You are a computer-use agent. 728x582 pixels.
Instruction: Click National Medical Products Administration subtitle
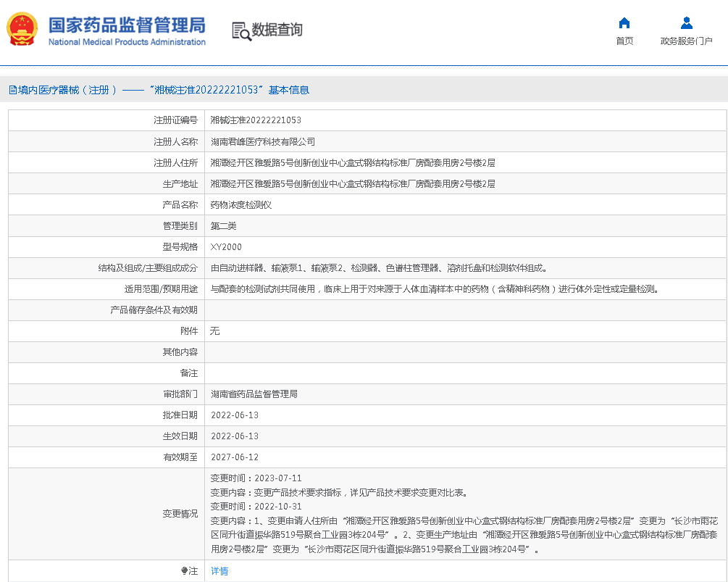127,42
